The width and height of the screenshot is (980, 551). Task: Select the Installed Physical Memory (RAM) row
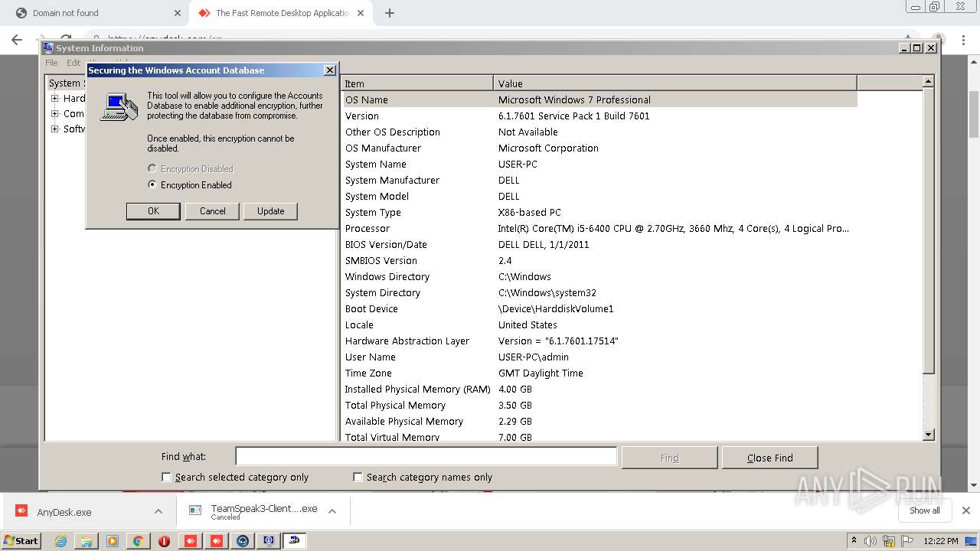coord(599,389)
